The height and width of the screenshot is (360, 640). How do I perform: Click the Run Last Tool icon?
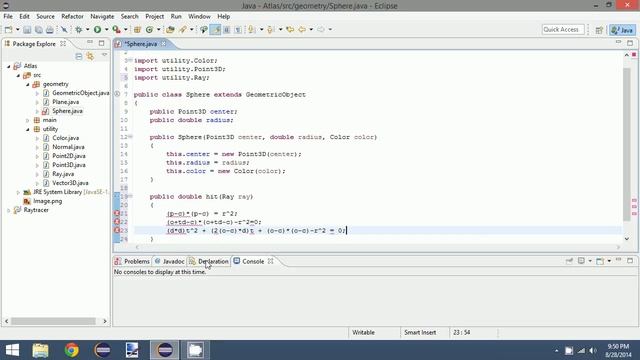[x=116, y=29]
